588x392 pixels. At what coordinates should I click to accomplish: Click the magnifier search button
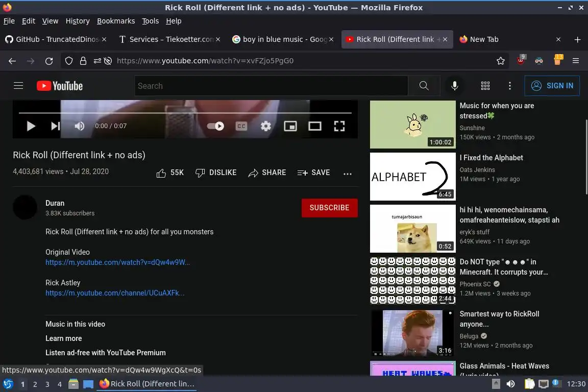click(x=424, y=86)
